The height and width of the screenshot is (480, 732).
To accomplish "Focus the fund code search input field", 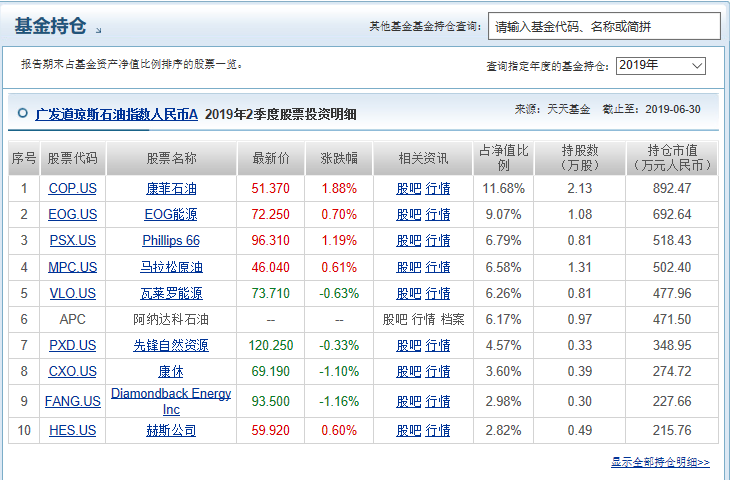I will 604,26.
